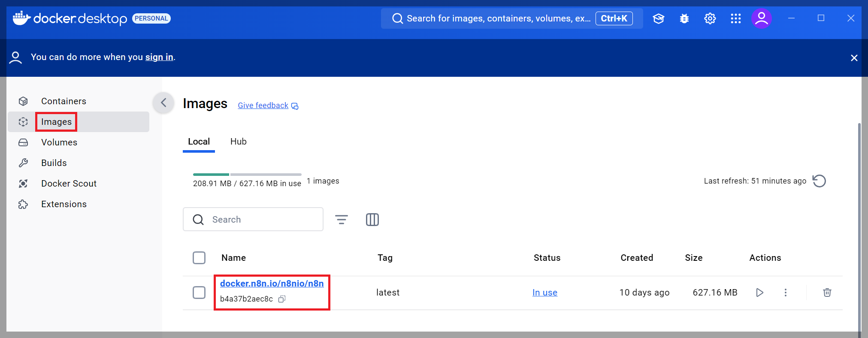Image resolution: width=868 pixels, height=338 pixels.
Task: Click the Ctrl+K shortcut badge
Action: (x=614, y=18)
